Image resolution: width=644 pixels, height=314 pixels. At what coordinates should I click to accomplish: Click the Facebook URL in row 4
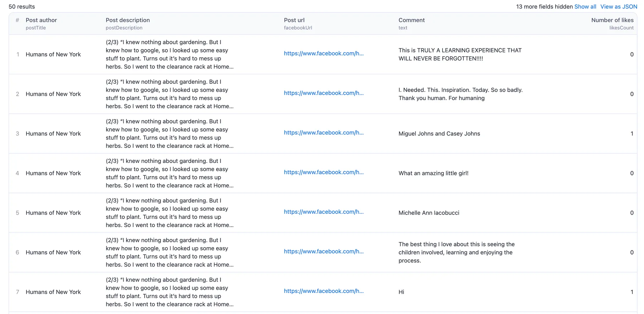(x=323, y=173)
